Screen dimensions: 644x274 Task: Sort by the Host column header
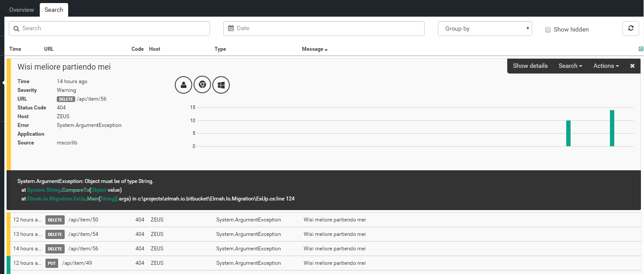pos(155,49)
